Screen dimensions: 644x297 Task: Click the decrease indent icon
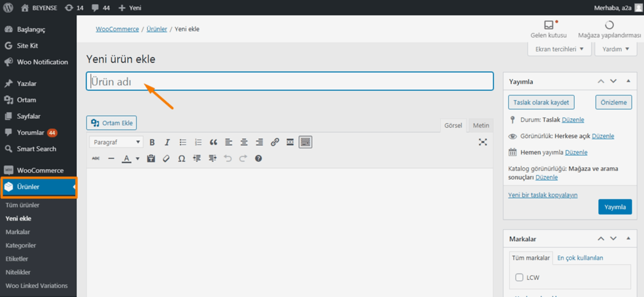point(197,158)
